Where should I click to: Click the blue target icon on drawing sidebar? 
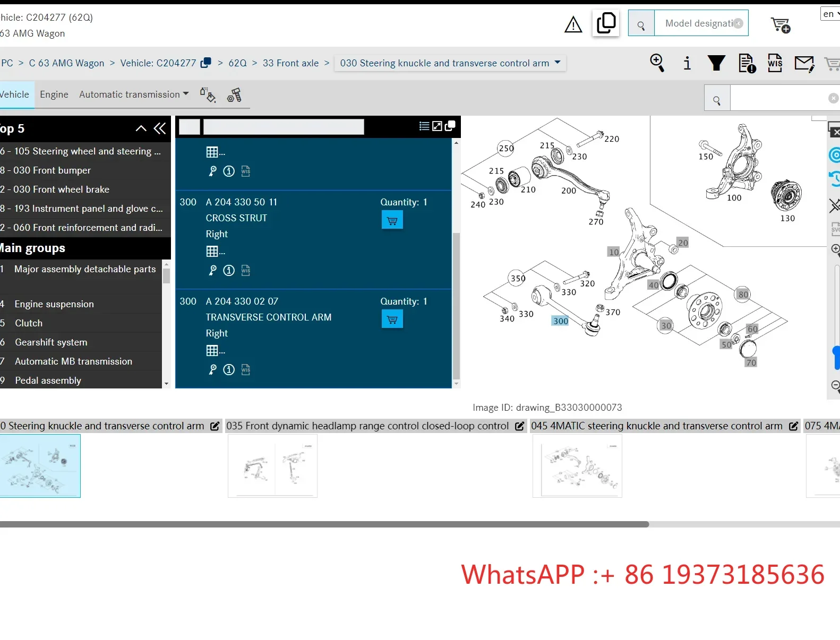pyautogui.click(x=835, y=155)
